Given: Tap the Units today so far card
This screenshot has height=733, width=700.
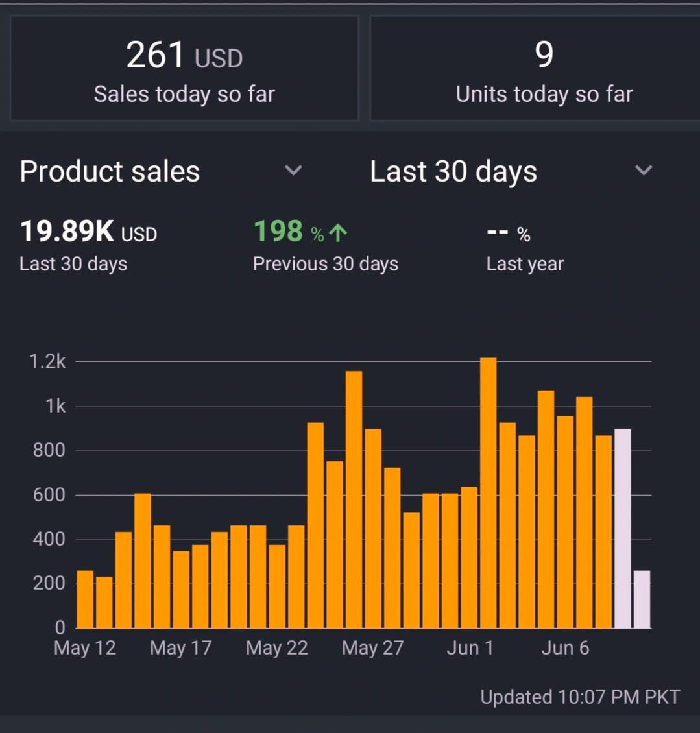Looking at the screenshot, I should (x=544, y=69).
